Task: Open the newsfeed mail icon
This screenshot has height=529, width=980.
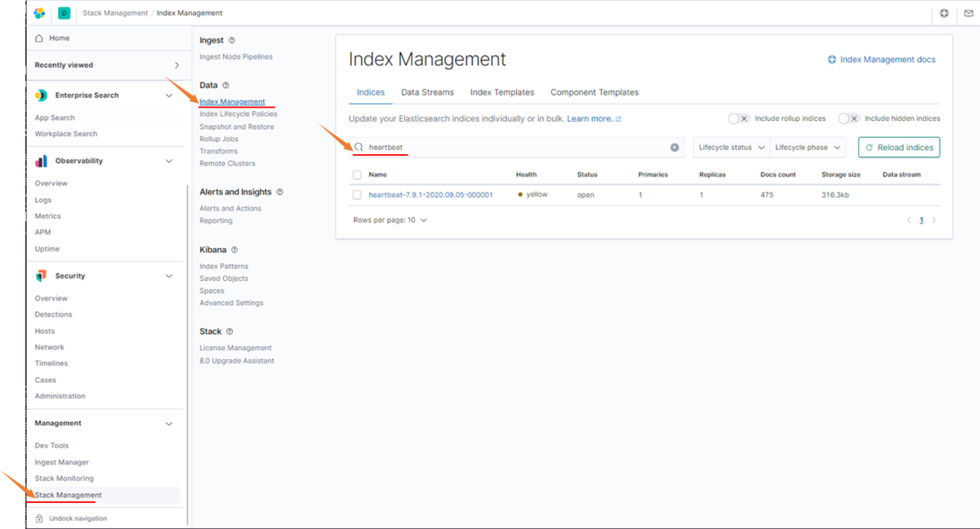Action: pyautogui.click(x=967, y=13)
